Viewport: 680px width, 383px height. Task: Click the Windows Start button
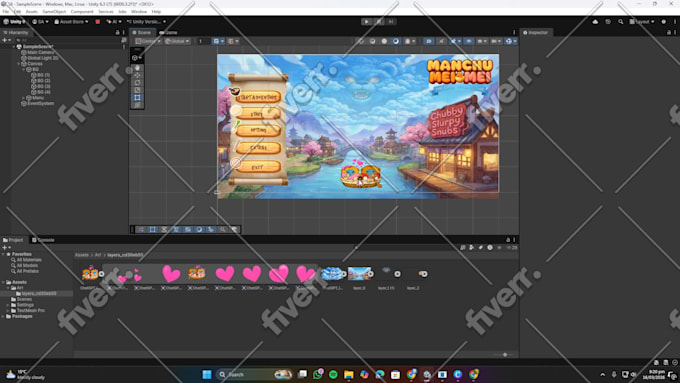click(207, 374)
